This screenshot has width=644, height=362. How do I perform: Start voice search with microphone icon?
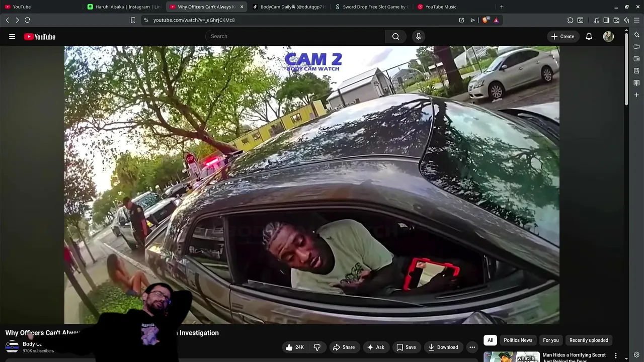click(x=418, y=36)
